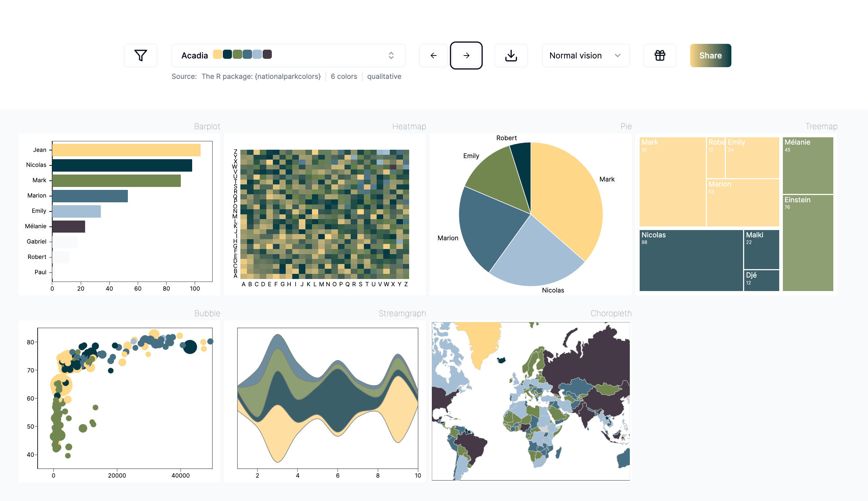868x501 pixels.
Task: Go to the previous palette
Action: 433,56
